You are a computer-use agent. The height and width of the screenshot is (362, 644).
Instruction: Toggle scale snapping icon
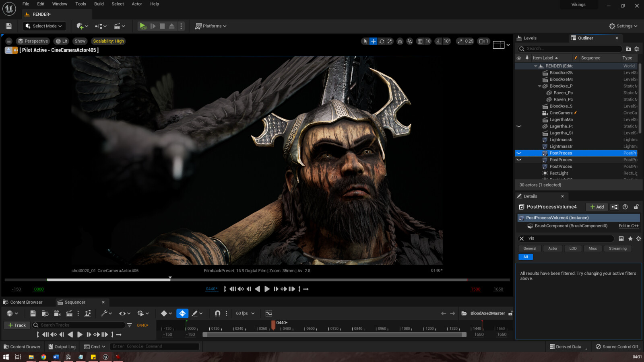click(x=460, y=41)
